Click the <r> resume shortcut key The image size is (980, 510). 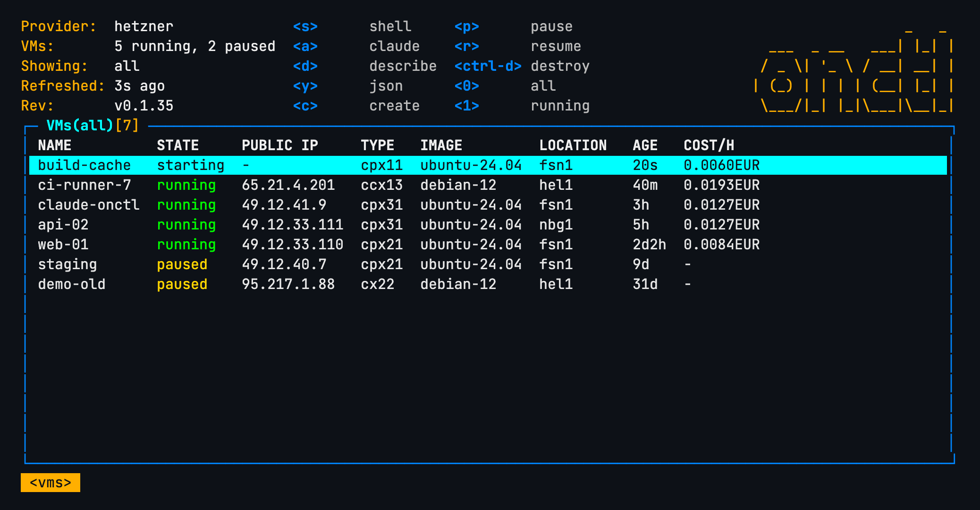pos(466,46)
